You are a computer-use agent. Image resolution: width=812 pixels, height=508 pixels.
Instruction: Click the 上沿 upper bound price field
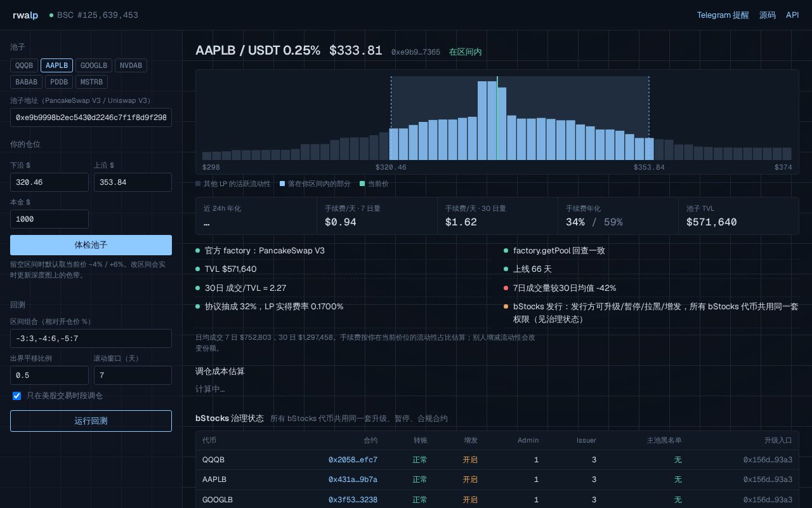[x=133, y=182]
